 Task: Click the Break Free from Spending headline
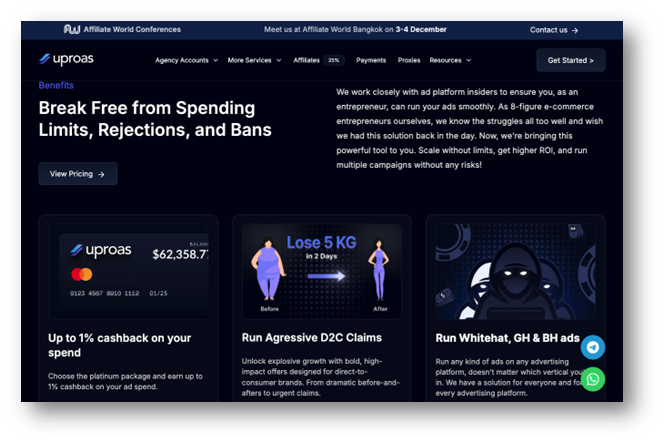[155, 119]
